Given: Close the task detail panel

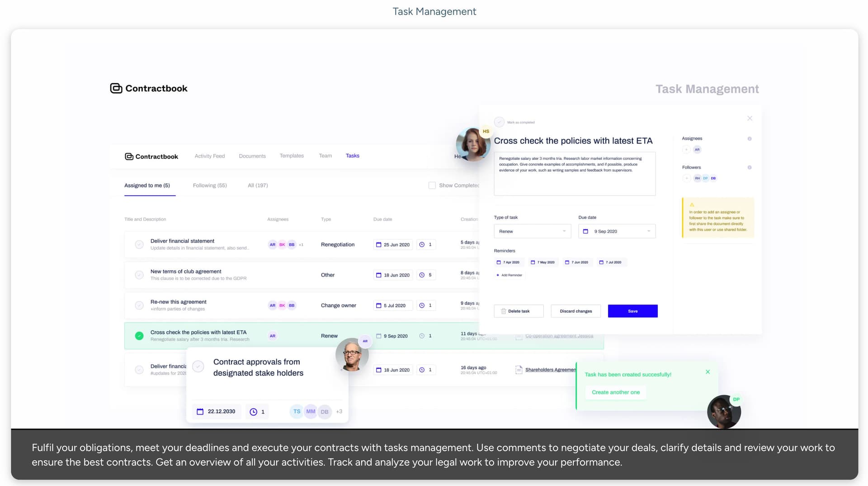Looking at the screenshot, I should coord(750,118).
